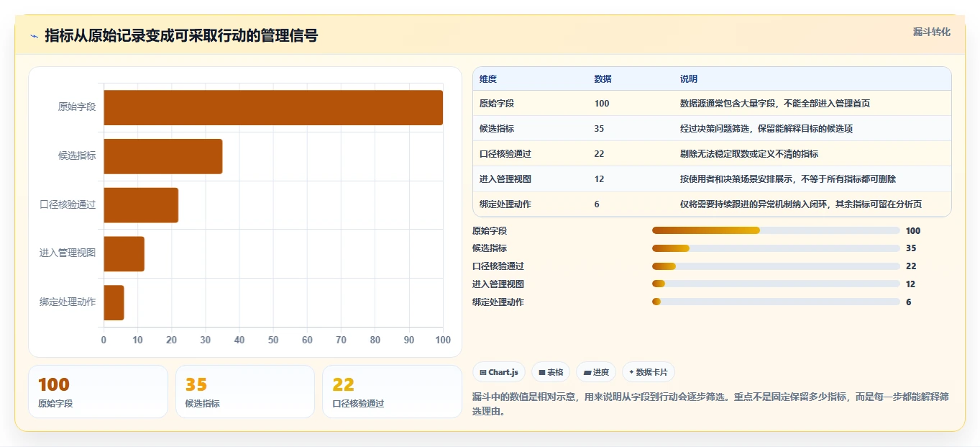
Task: Click the 候选指标 y-axis label on the chart
Action: (x=77, y=156)
